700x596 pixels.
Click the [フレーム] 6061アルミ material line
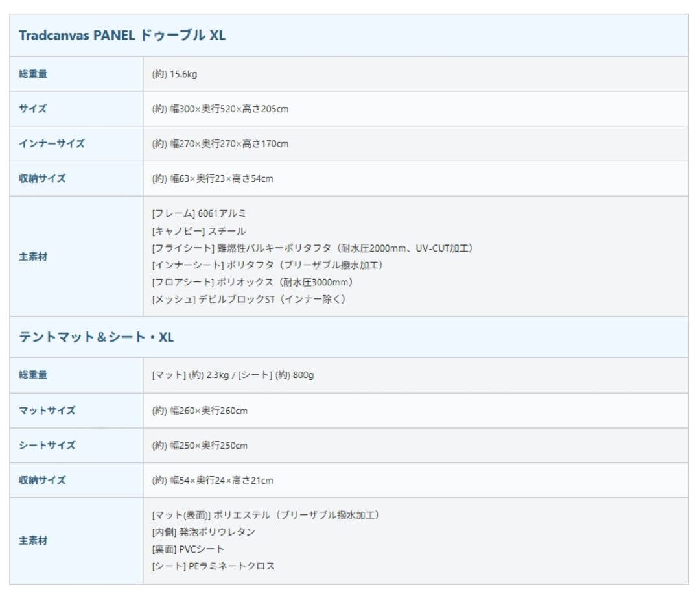coord(199,213)
